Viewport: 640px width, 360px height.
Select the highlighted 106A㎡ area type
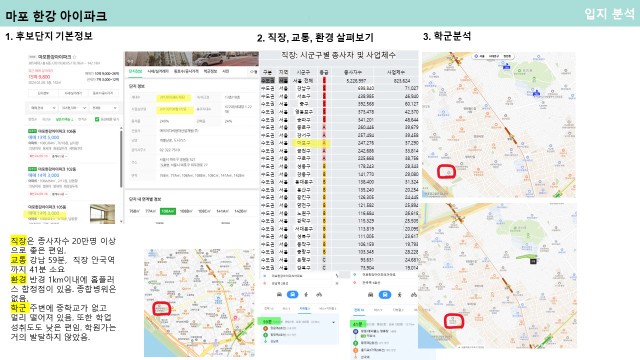click(x=167, y=211)
